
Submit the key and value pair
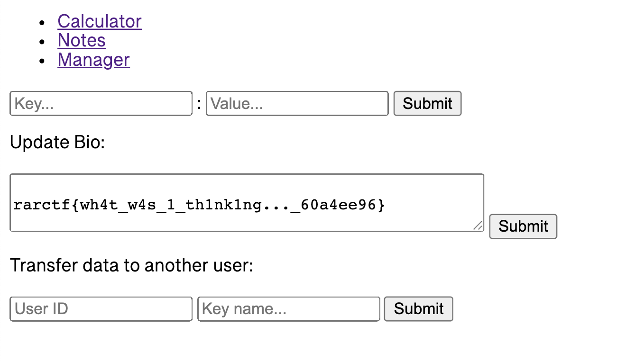tap(427, 103)
